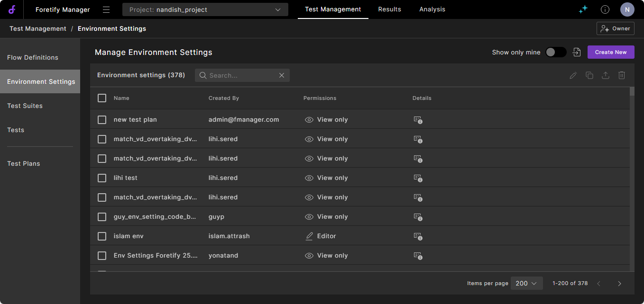Click the import icon beside Create New

pos(577,52)
